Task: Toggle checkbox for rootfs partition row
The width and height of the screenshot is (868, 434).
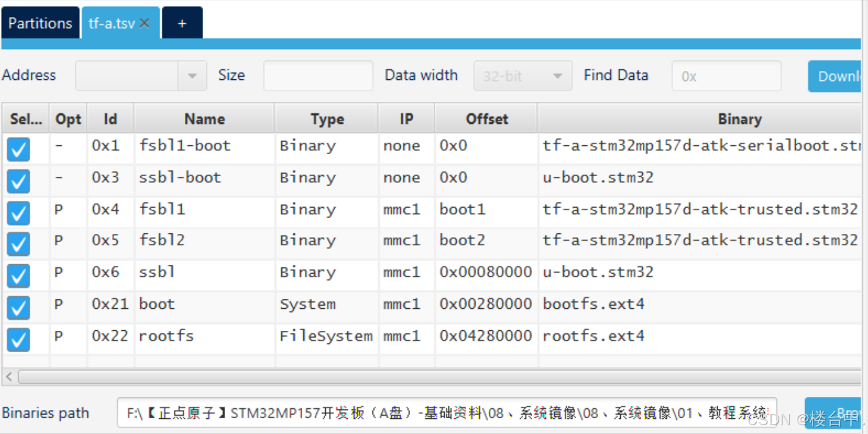Action: pos(19,340)
